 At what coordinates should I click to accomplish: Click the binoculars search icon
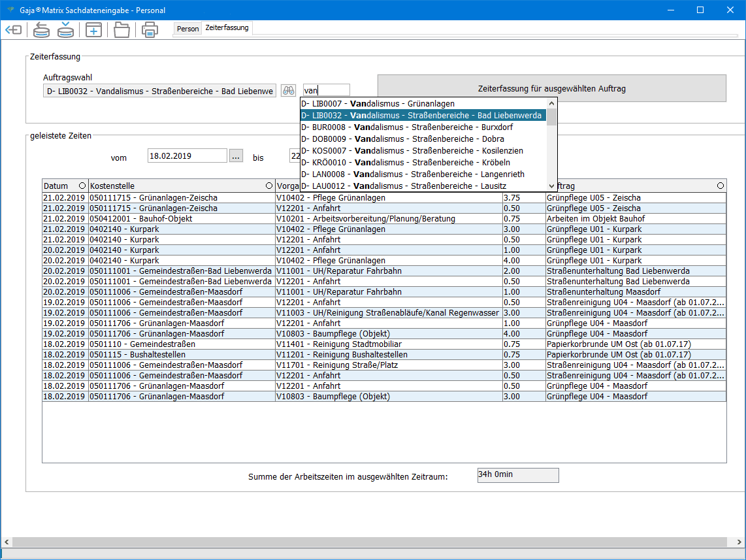(289, 91)
